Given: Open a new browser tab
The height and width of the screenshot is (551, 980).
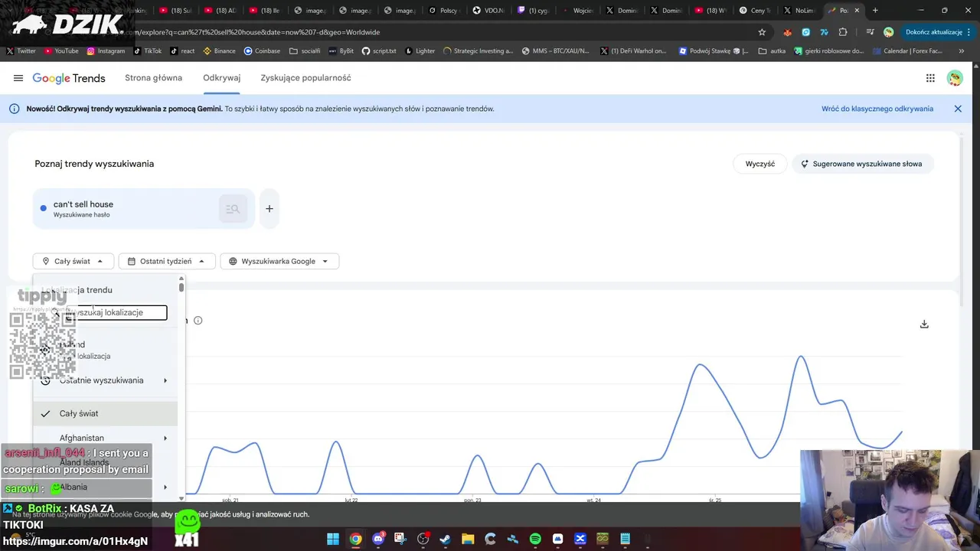Looking at the screenshot, I should tap(875, 11).
